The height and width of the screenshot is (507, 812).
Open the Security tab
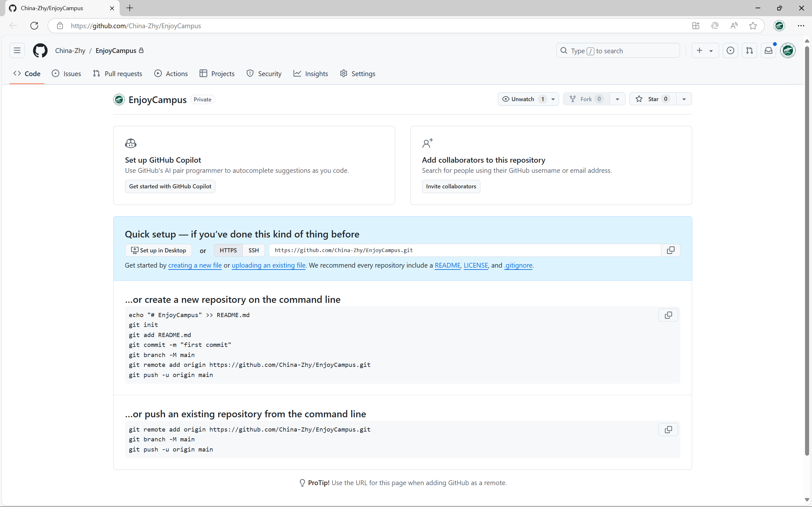[x=264, y=74]
